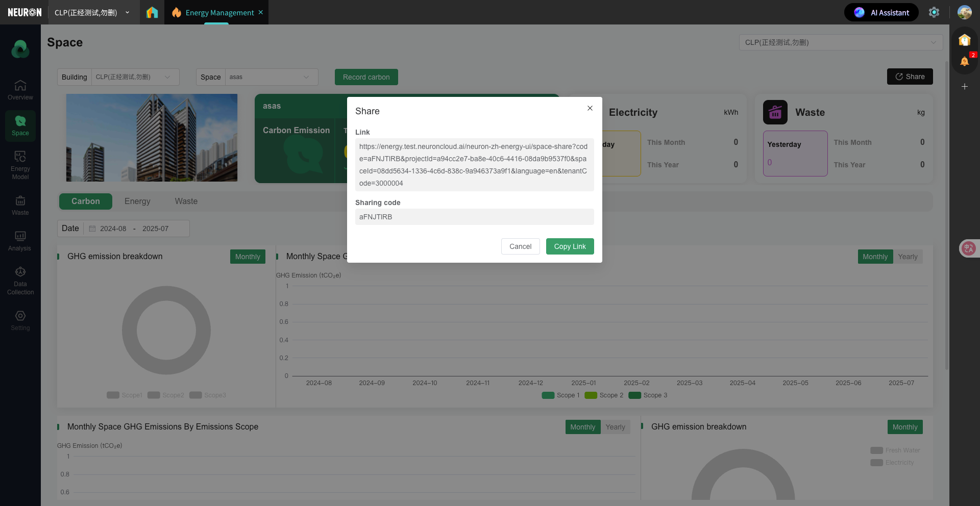Expand the Space dropdown showing asas

271,77
